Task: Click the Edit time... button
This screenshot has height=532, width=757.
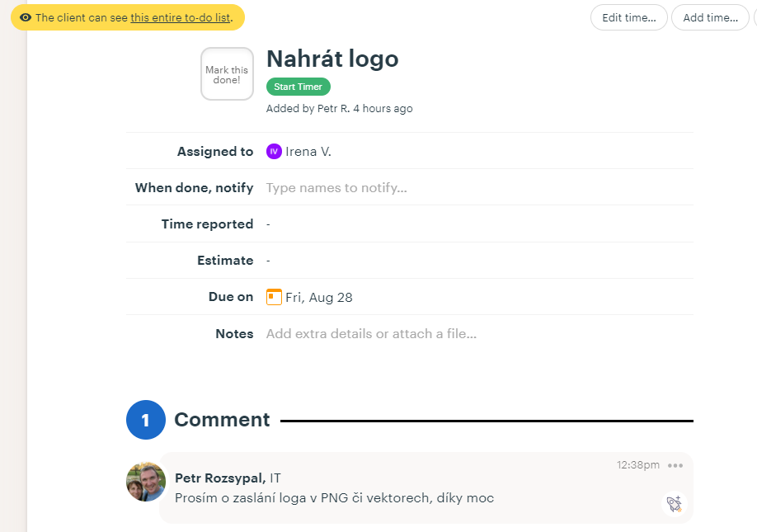Action: [x=628, y=17]
